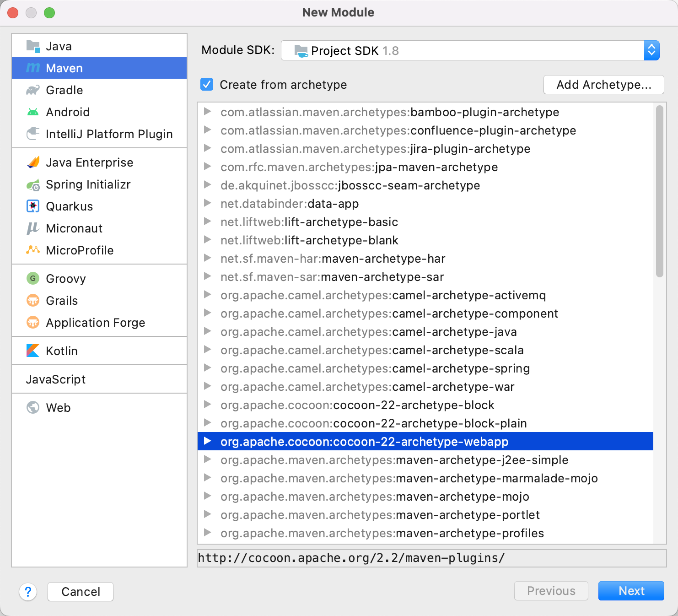
Task: Expand camel-archetype-activemq node
Action: pos(207,295)
